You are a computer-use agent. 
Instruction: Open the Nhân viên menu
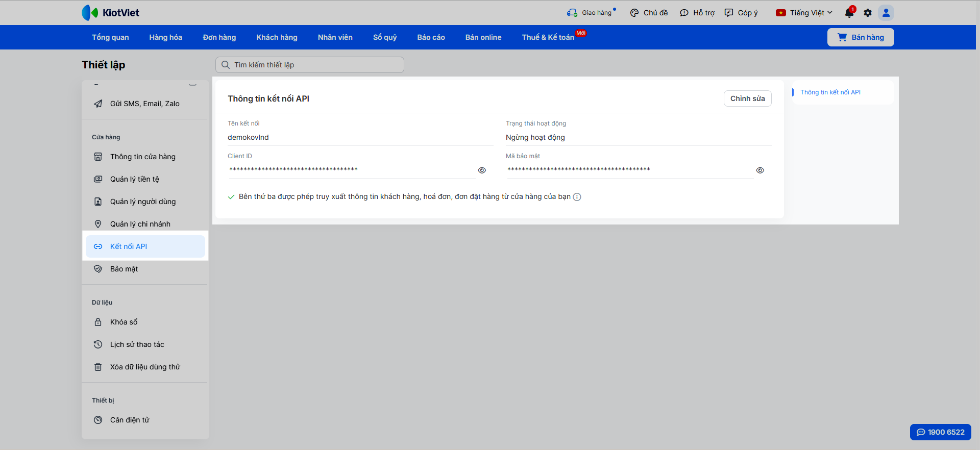tap(335, 37)
